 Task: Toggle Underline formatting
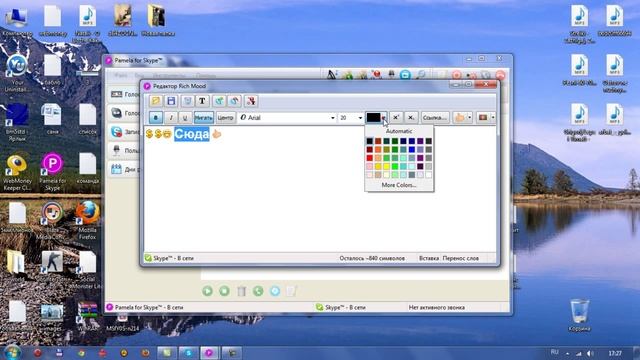(185, 118)
